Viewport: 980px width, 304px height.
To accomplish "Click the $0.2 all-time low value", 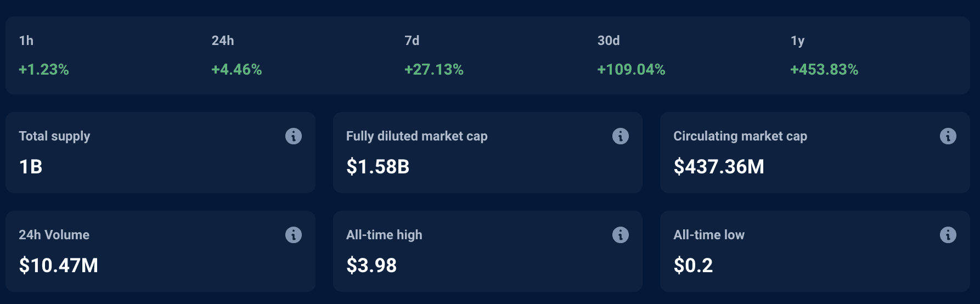I will click(x=693, y=266).
